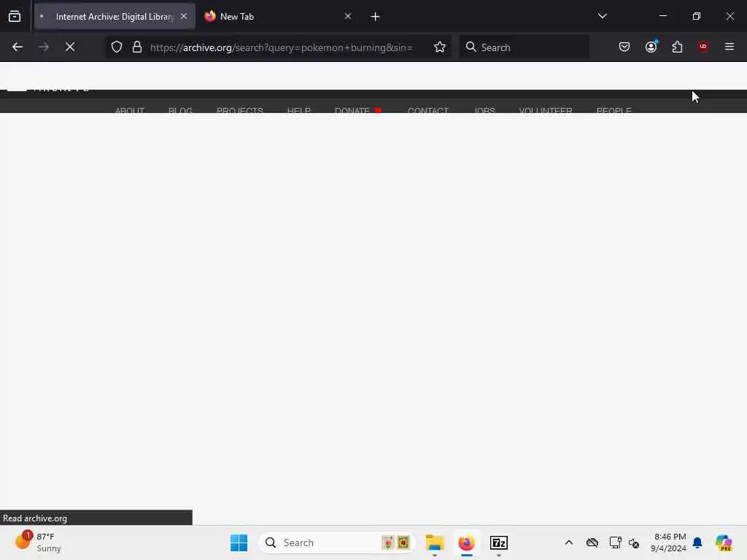The width and height of the screenshot is (747, 560).
Task: Open the ABOUT link in archive navigation
Action: click(130, 110)
